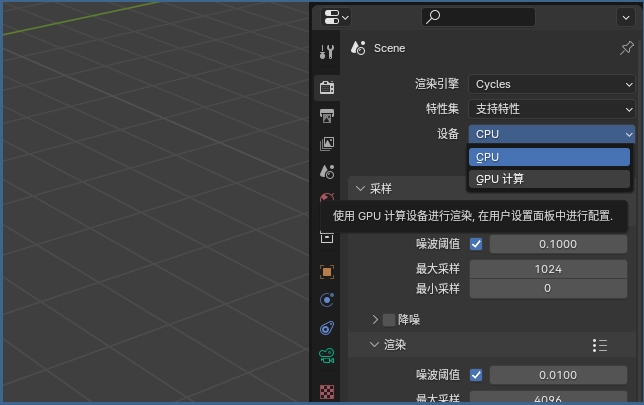Open the Tool properties tab

327,52
